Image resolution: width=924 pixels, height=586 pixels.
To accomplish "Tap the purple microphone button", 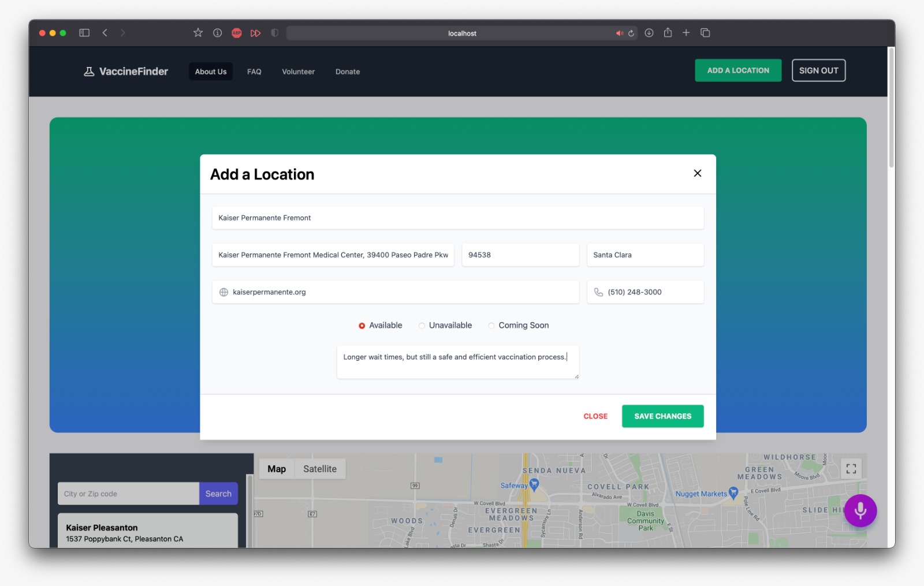I will pos(860,510).
